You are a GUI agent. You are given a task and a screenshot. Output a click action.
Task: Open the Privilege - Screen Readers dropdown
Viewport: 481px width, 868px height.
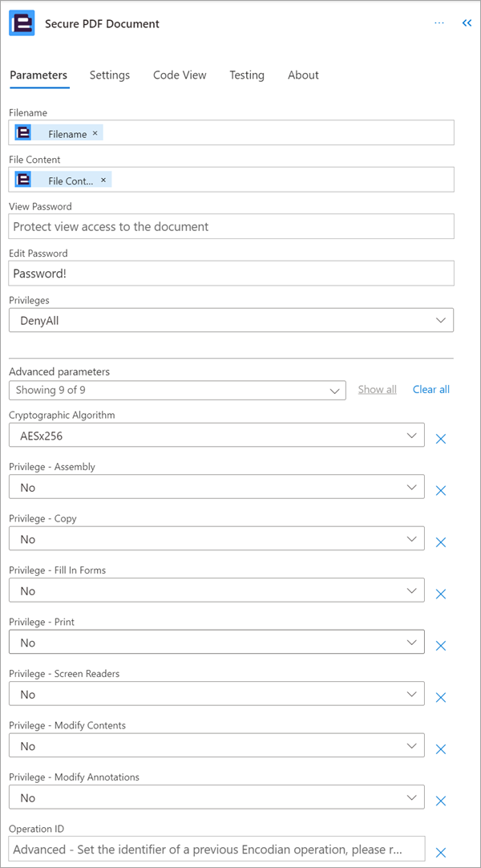coord(216,694)
